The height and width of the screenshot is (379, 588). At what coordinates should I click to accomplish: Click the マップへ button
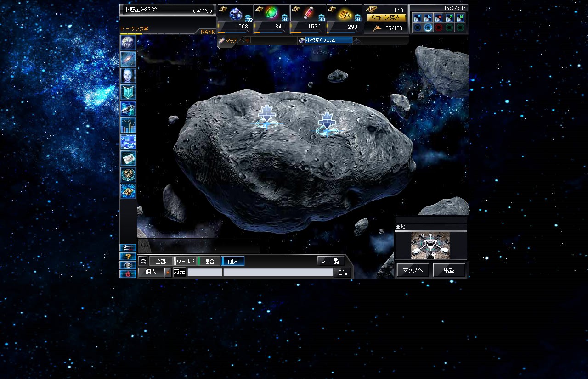[x=413, y=270]
